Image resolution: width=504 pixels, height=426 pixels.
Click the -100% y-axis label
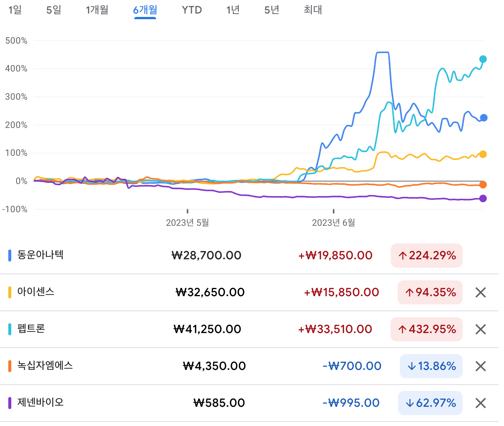pos(15,209)
